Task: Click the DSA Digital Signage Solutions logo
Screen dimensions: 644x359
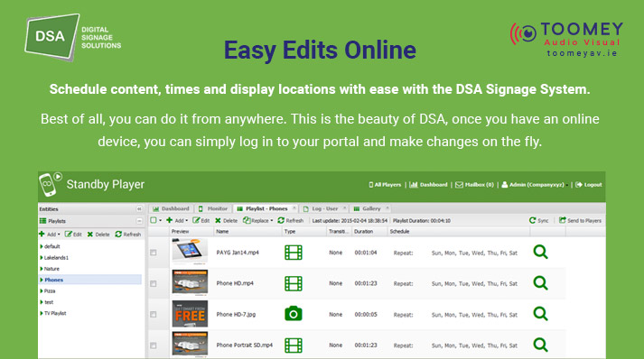Action: 72,37
